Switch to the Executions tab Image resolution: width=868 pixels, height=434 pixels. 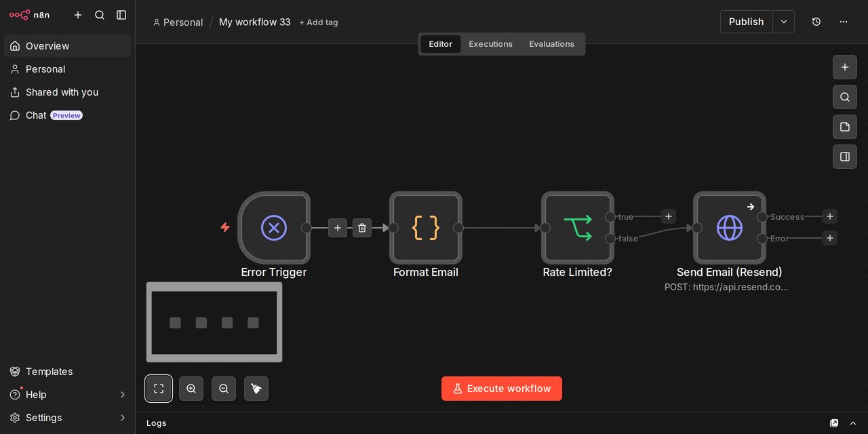pyautogui.click(x=491, y=44)
